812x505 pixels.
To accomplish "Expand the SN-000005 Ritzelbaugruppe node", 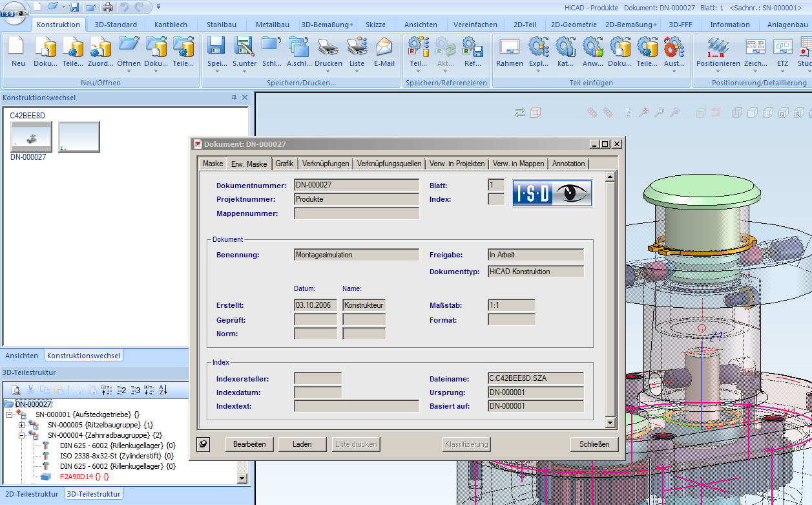I will (22, 425).
